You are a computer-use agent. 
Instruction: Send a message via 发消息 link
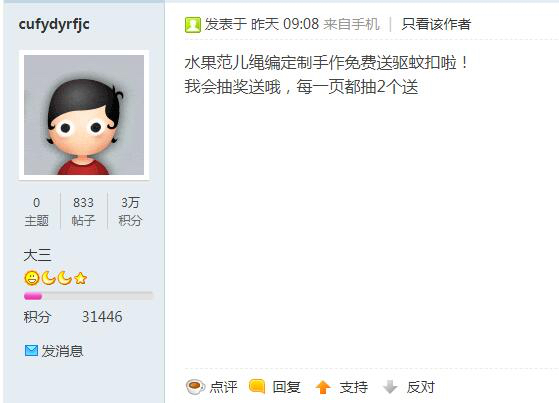click(62, 351)
